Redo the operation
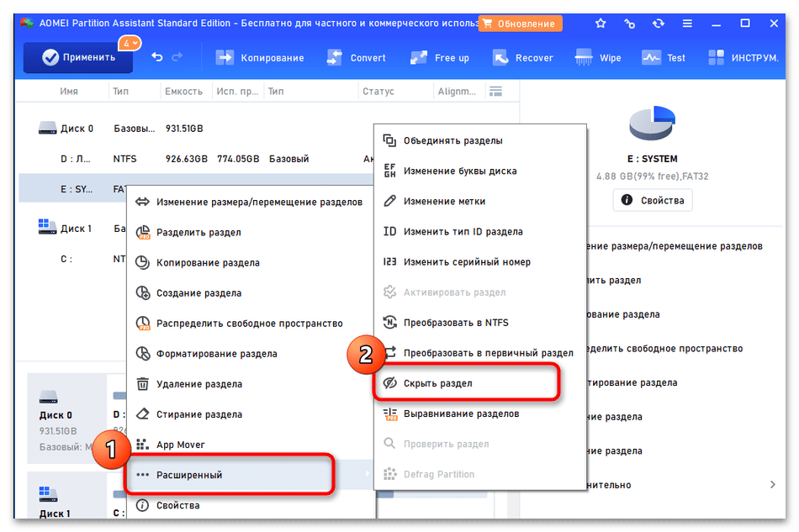This screenshot has height=532, width=799. tap(177, 57)
